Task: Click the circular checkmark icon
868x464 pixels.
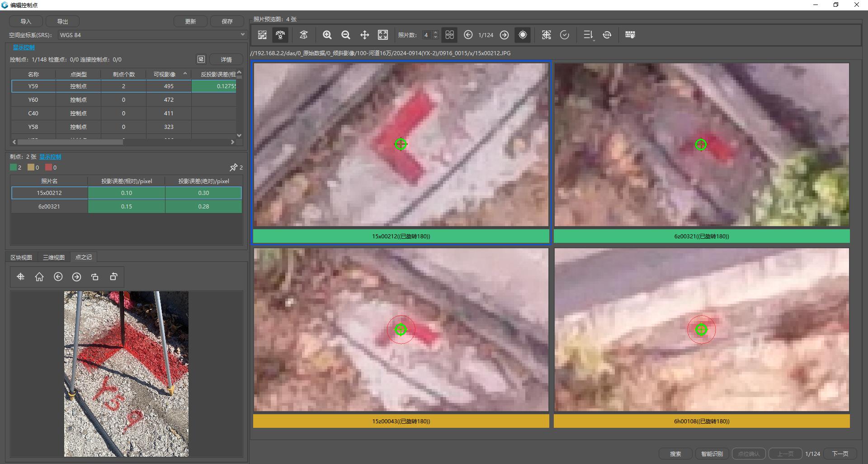Action: click(x=565, y=35)
